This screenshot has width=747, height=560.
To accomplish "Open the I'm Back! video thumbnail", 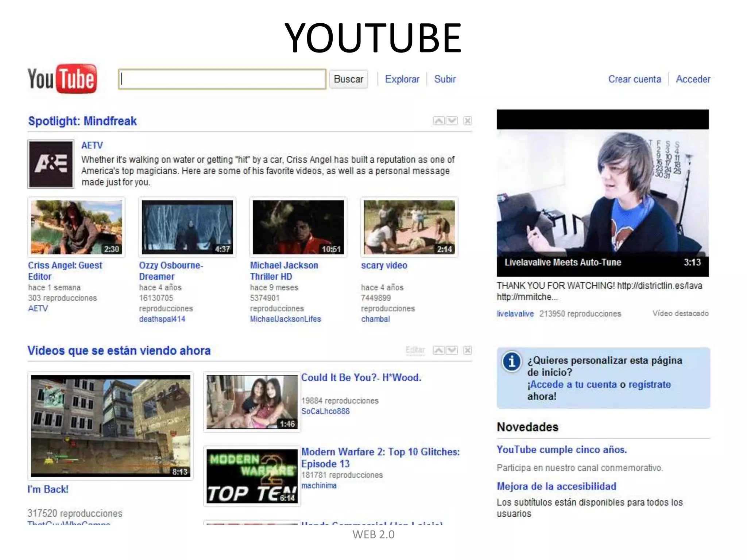I will click(x=111, y=426).
